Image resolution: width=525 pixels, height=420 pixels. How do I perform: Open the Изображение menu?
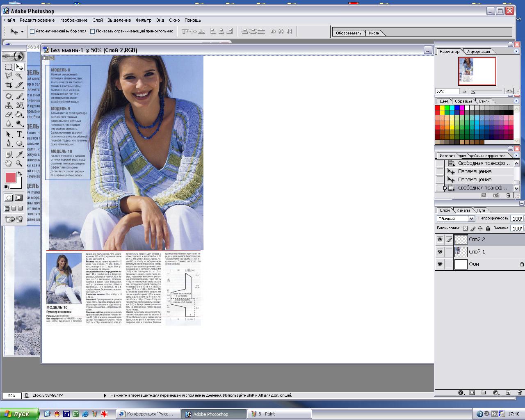(73, 20)
